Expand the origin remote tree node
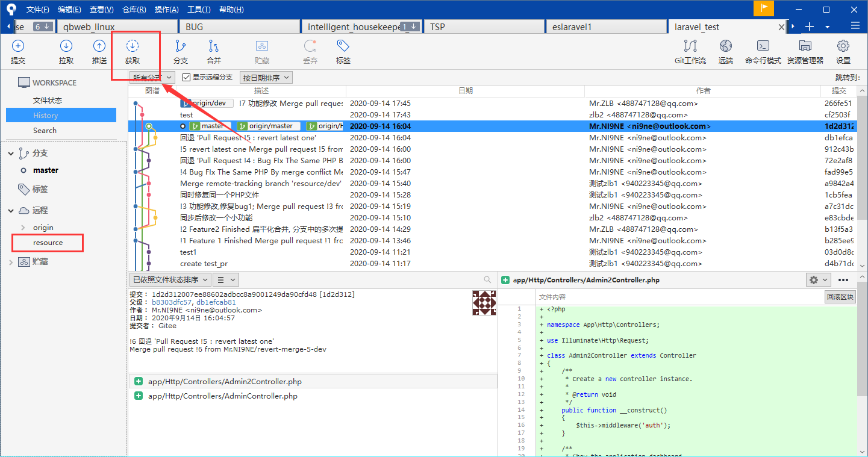 pyautogui.click(x=23, y=228)
